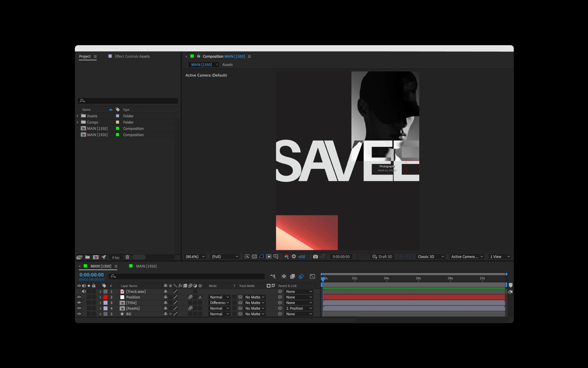Hide the Position layer with its eye icon
The height and width of the screenshot is (368, 588).
coord(79,297)
